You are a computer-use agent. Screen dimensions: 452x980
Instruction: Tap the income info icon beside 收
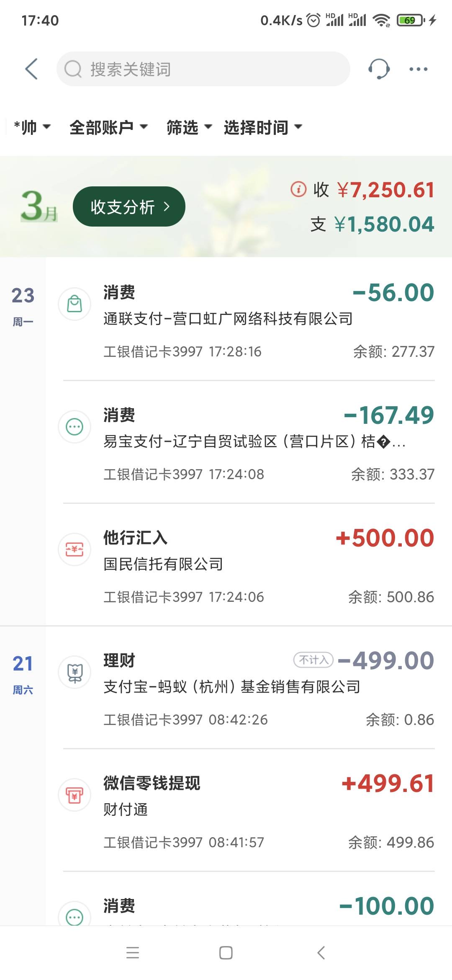point(298,189)
